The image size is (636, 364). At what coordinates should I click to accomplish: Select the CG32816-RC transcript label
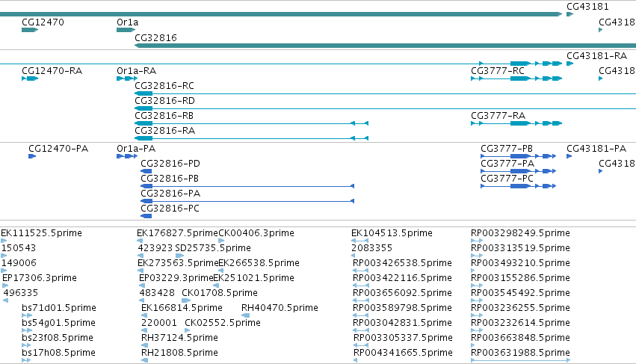point(164,86)
